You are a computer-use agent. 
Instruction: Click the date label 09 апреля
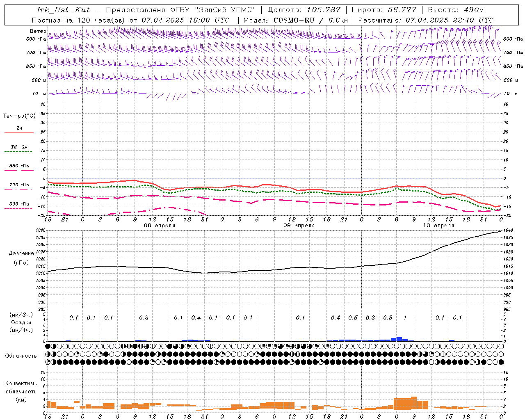click(x=299, y=226)
